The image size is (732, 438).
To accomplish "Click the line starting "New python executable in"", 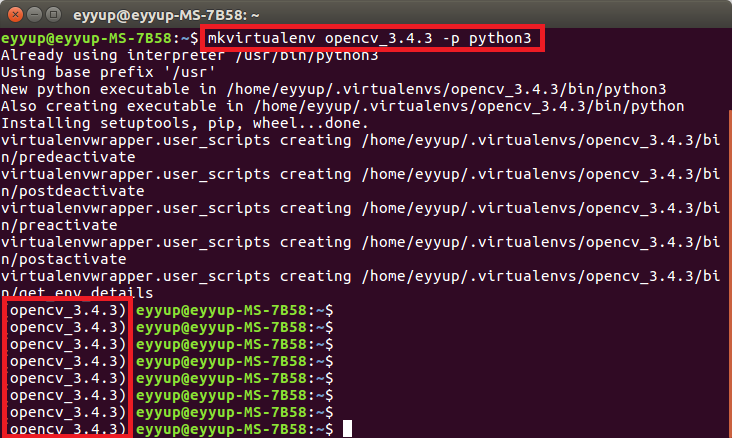I will (333, 89).
